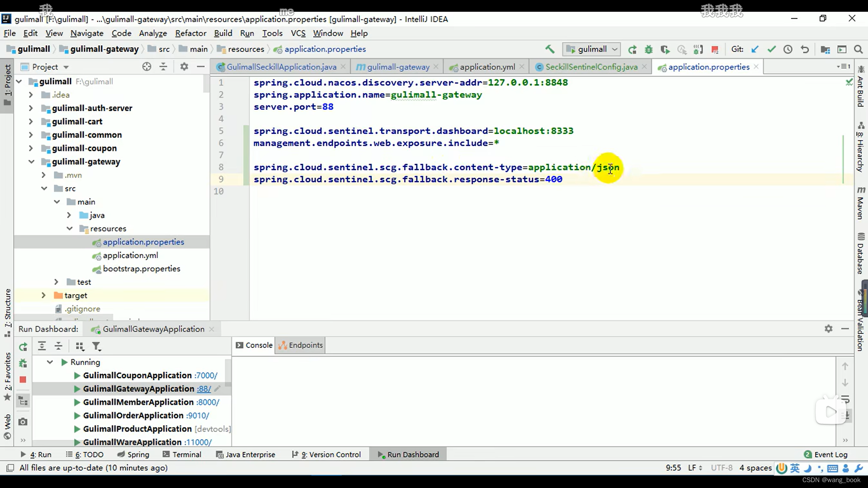Click the filter icon in Run Dashboard toolbar
868x488 pixels.
coord(96,347)
